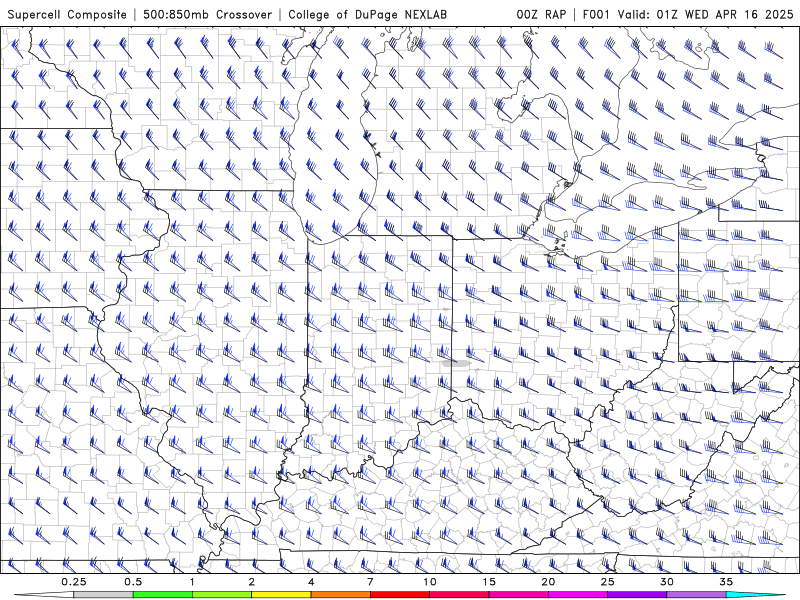800x600 pixels.
Task: Select the 1 label on the color scale
Action: pos(192,582)
